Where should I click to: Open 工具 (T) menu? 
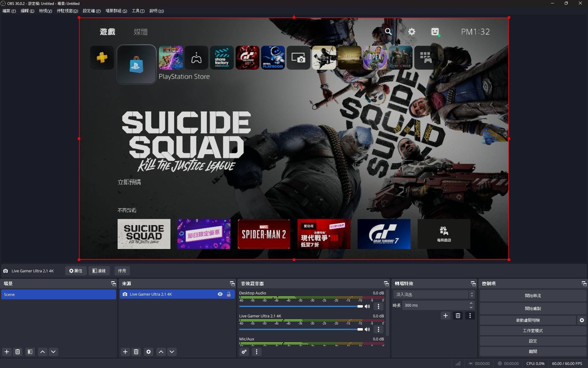click(138, 11)
